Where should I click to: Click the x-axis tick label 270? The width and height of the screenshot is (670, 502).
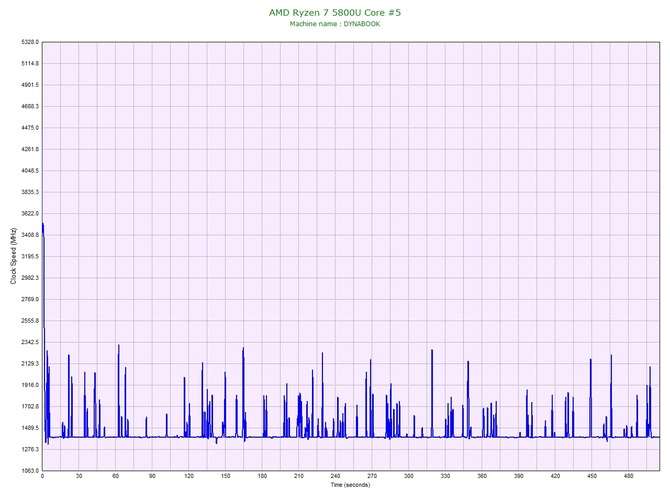click(372, 476)
